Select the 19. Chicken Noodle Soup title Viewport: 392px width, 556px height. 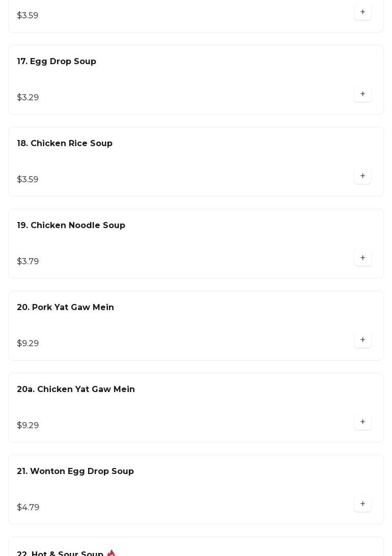(71, 226)
